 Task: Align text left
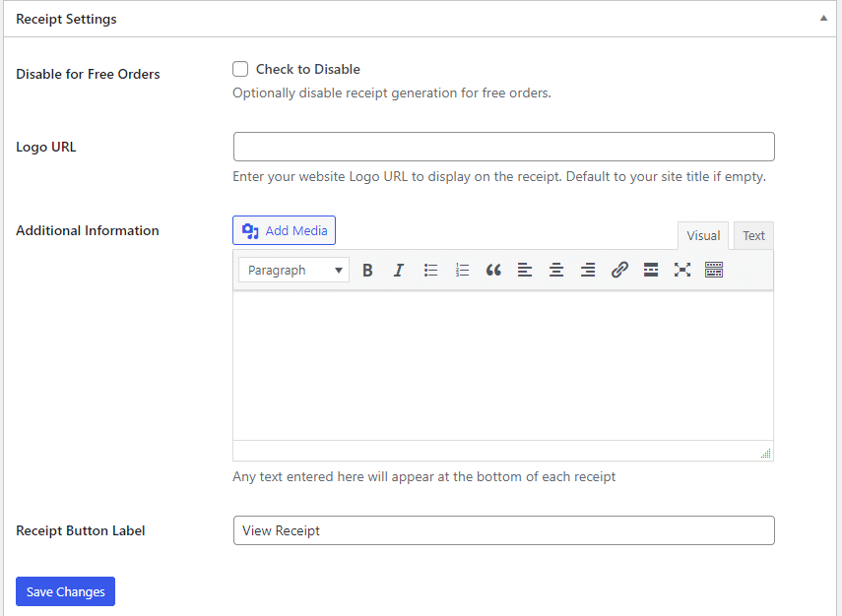click(525, 270)
